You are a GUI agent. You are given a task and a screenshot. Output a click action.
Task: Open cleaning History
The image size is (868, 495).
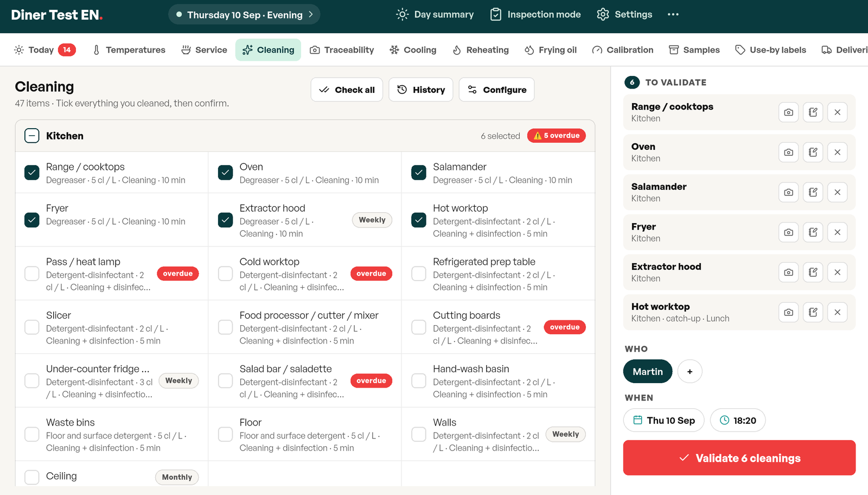421,90
